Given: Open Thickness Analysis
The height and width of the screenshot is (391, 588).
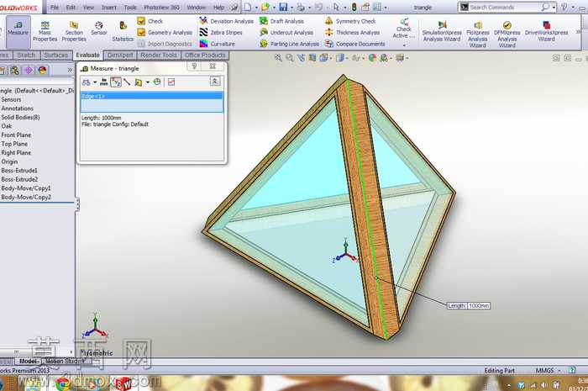Looking at the screenshot, I should click(352, 33).
